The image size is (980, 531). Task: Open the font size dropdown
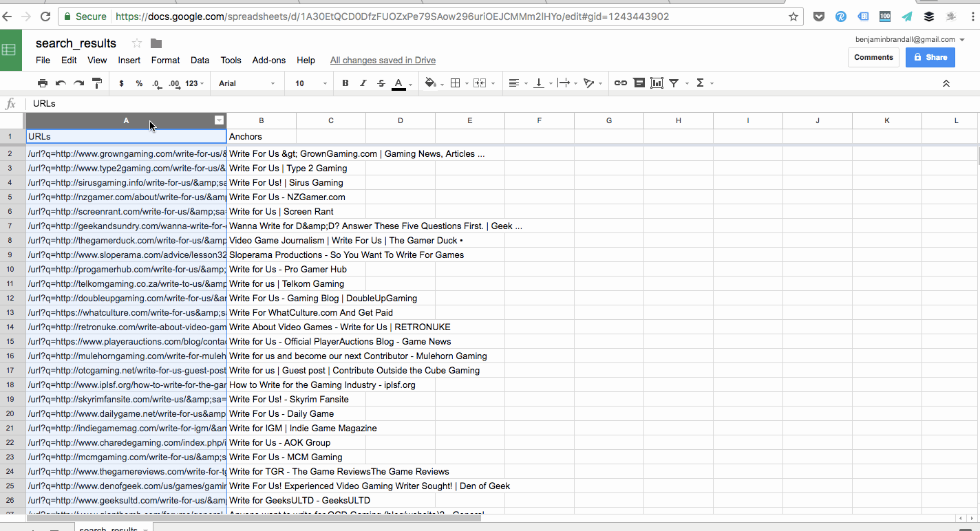(x=311, y=83)
